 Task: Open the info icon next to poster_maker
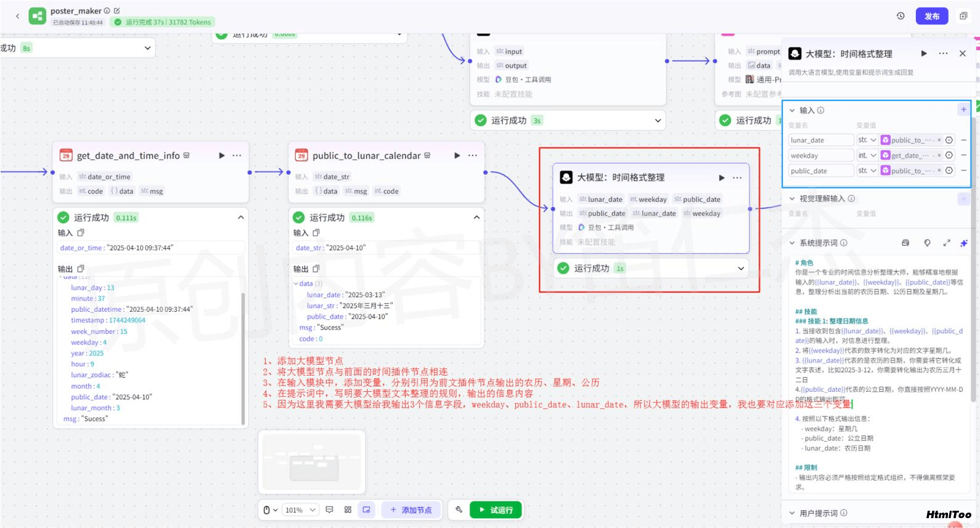click(107, 10)
